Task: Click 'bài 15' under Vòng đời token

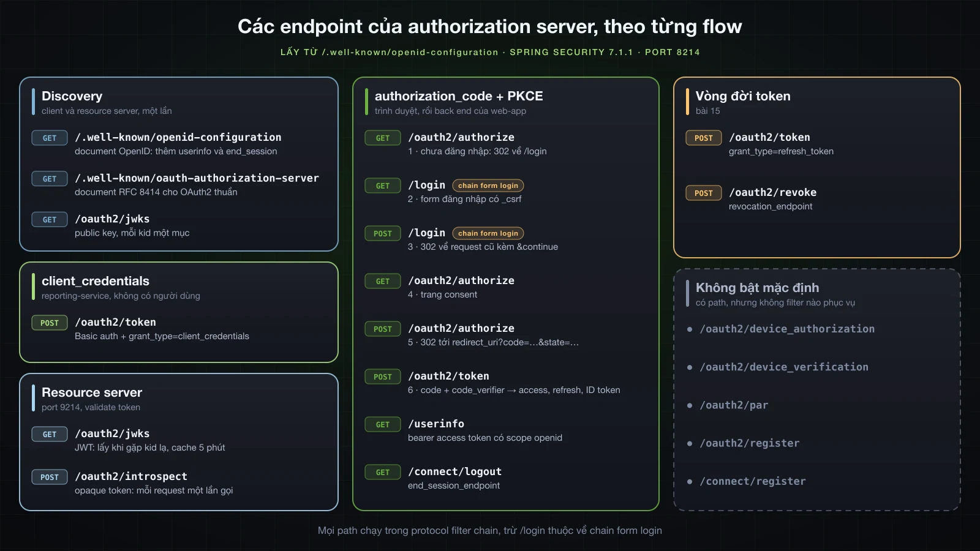Action: click(708, 111)
